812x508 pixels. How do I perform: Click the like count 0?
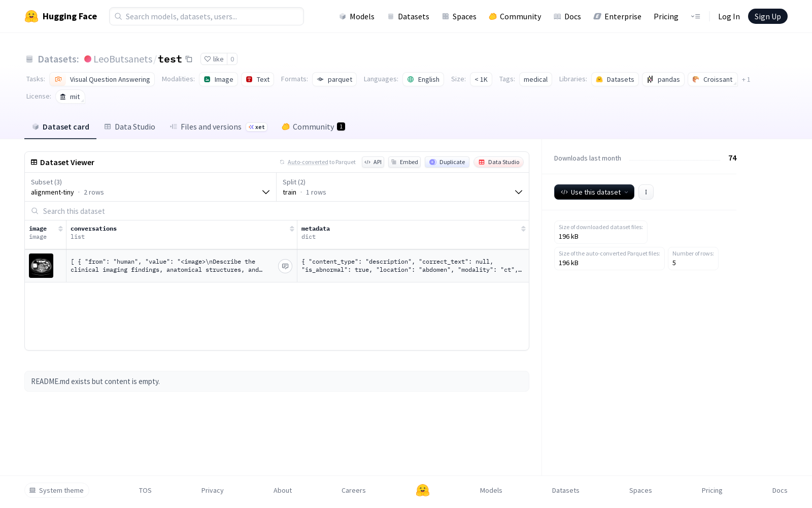(x=232, y=59)
